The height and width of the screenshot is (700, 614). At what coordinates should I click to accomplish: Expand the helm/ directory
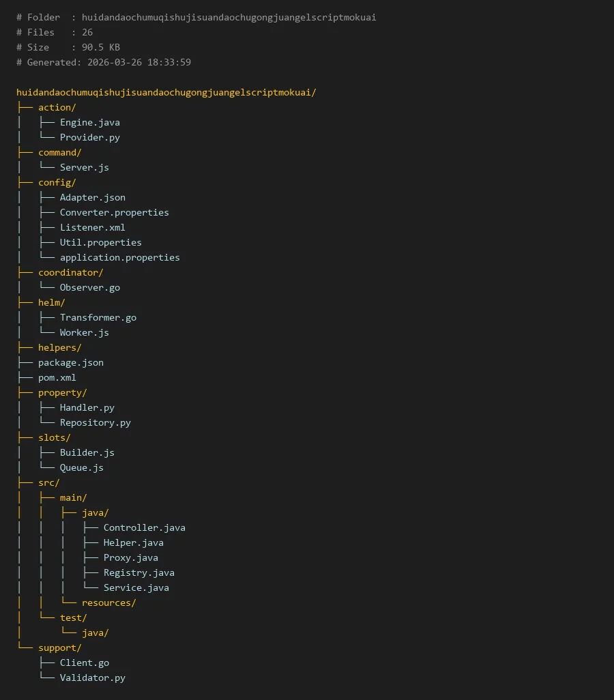click(51, 302)
